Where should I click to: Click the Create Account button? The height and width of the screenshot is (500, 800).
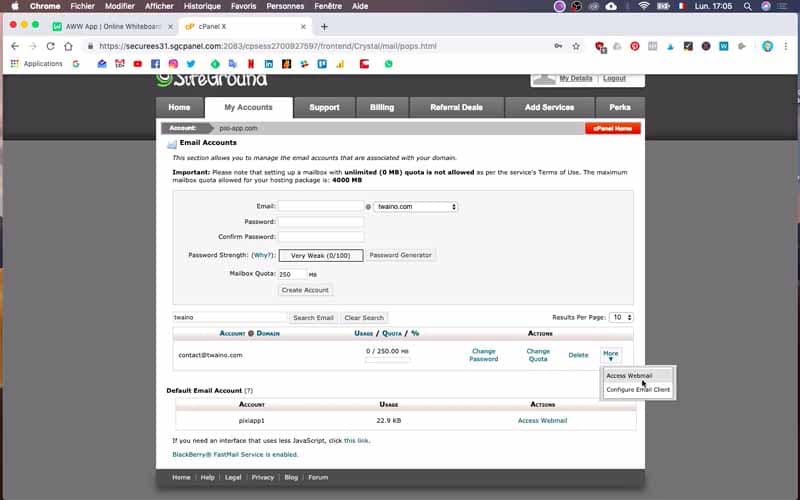pos(305,290)
